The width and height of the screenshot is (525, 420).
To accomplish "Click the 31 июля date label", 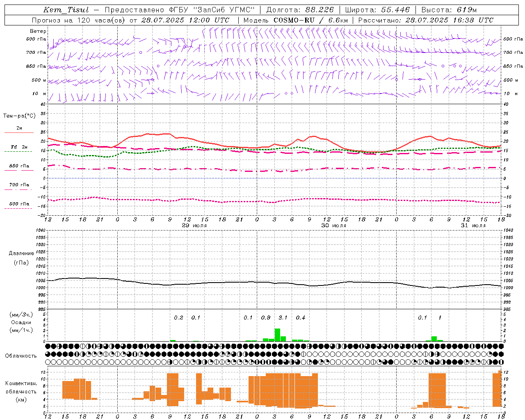I will tap(473, 226).
